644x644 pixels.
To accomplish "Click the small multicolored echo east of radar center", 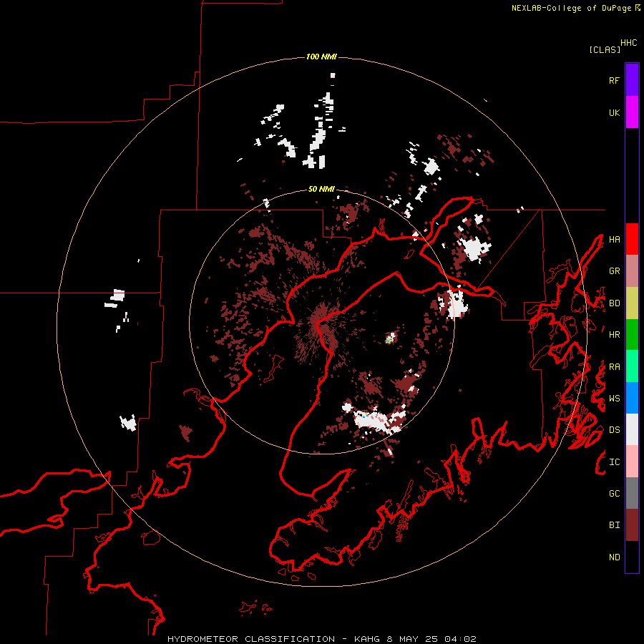I will pyautogui.click(x=390, y=338).
